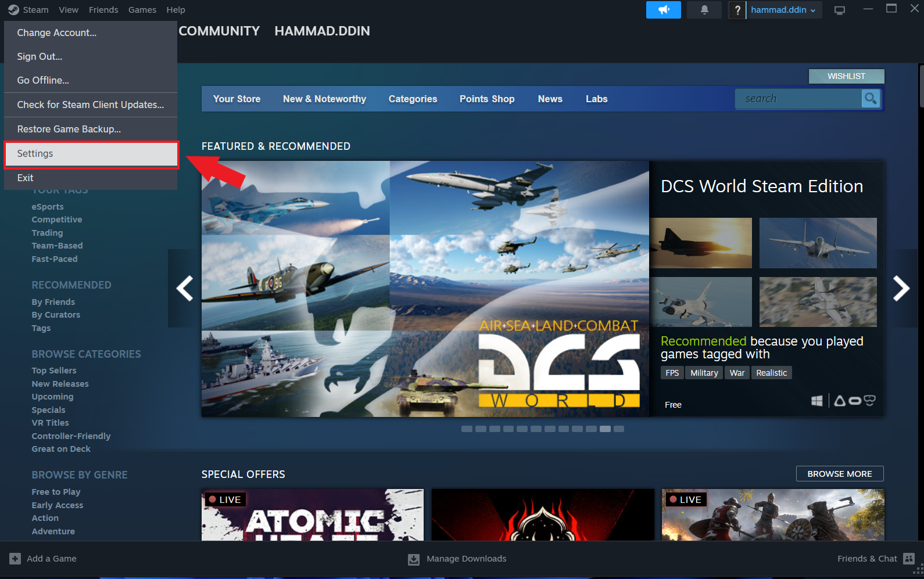Open the View menu
Image resolution: width=924 pixels, height=579 pixels.
pyautogui.click(x=69, y=10)
